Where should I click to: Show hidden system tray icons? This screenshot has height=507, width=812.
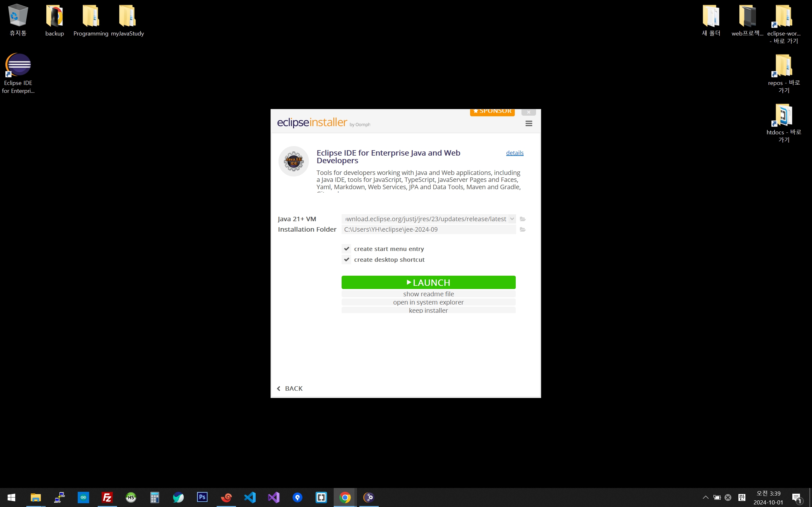(705, 497)
